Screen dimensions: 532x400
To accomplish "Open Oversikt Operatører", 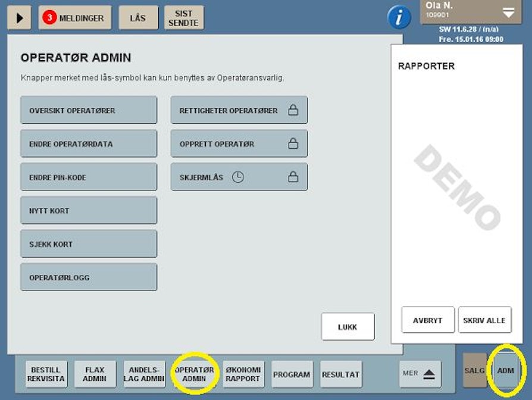I will pos(89,111).
